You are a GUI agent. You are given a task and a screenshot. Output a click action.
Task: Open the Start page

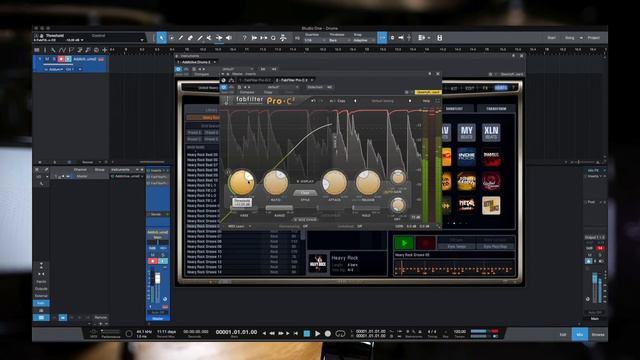pyautogui.click(x=551, y=38)
